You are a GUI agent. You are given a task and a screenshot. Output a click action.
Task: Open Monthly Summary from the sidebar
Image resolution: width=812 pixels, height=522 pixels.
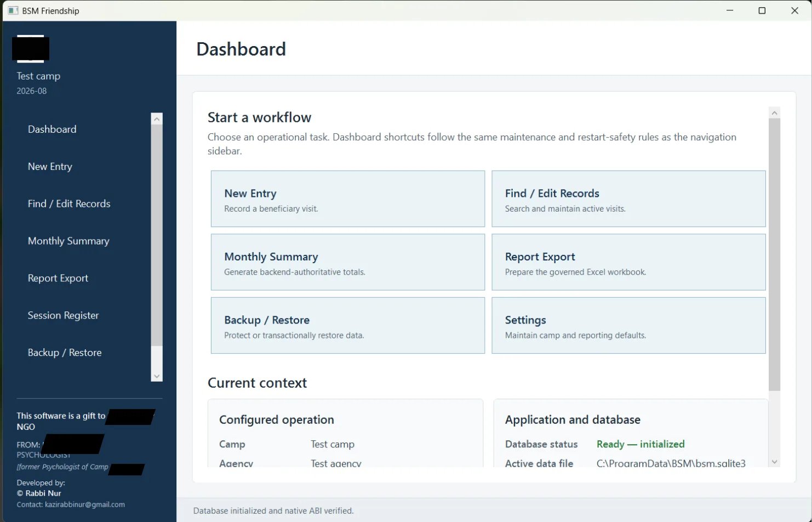tap(68, 241)
